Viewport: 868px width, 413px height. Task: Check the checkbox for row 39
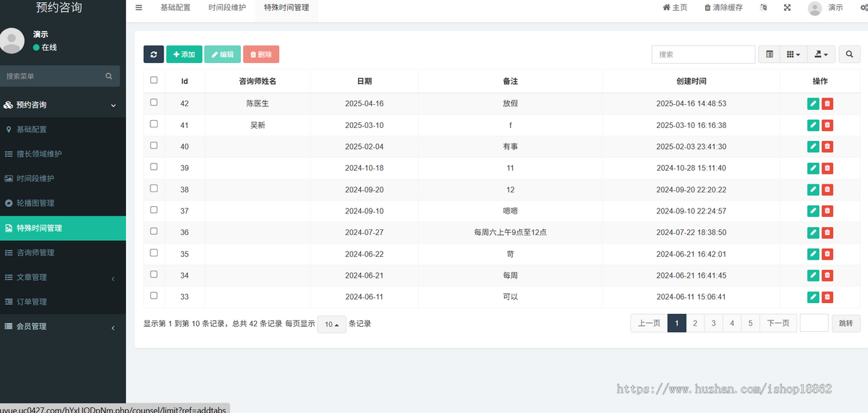153,167
